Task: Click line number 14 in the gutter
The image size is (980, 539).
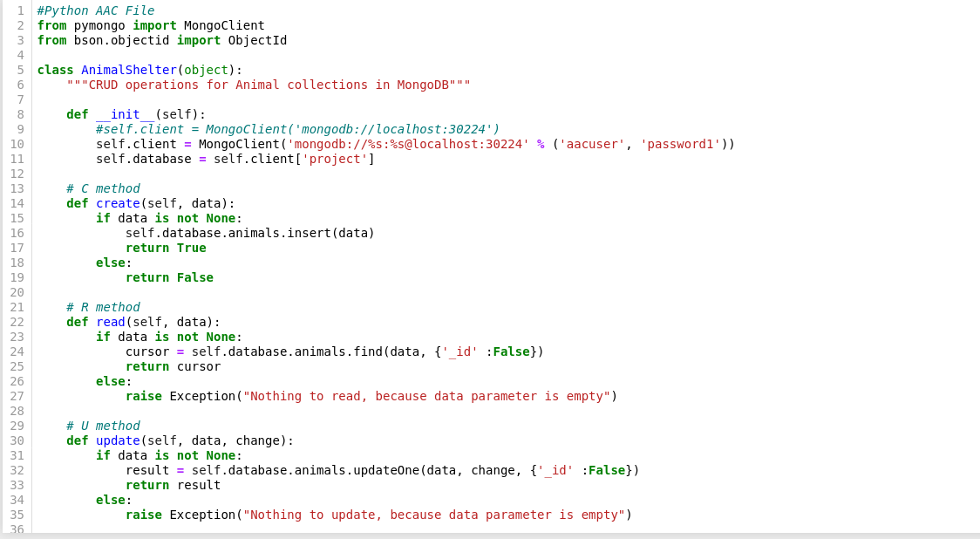Action: point(17,203)
